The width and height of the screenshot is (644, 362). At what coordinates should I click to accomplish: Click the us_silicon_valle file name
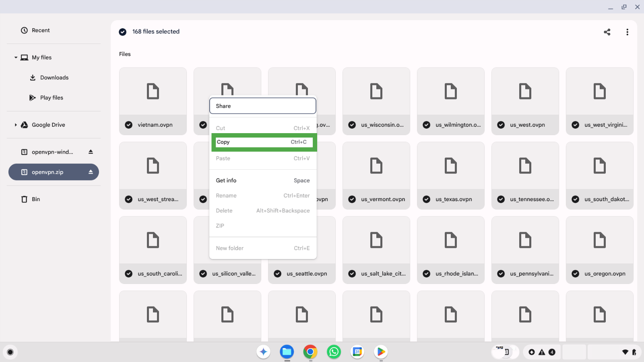pyautogui.click(x=234, y=274)
